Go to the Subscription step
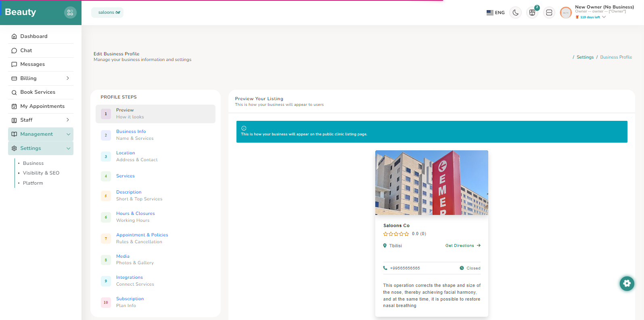Image resolution: width=644 pixels, height=320 pixels. coord(155,302)
